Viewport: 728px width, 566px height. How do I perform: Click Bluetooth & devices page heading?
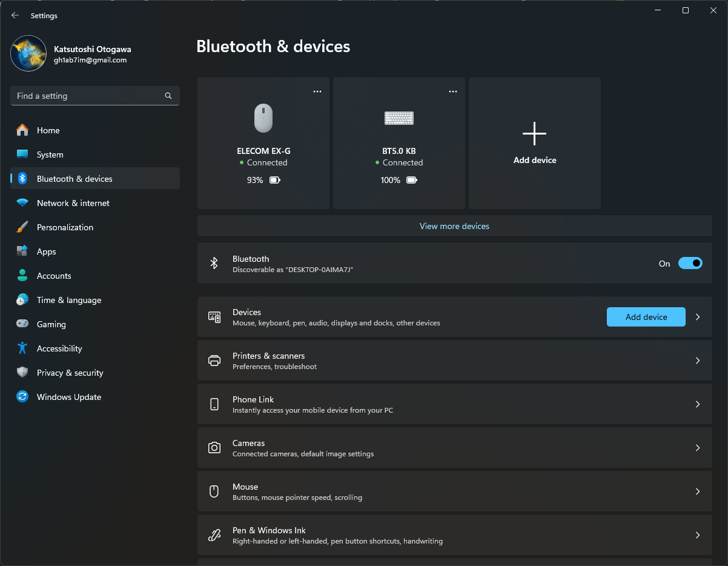(x=273, y=46)
